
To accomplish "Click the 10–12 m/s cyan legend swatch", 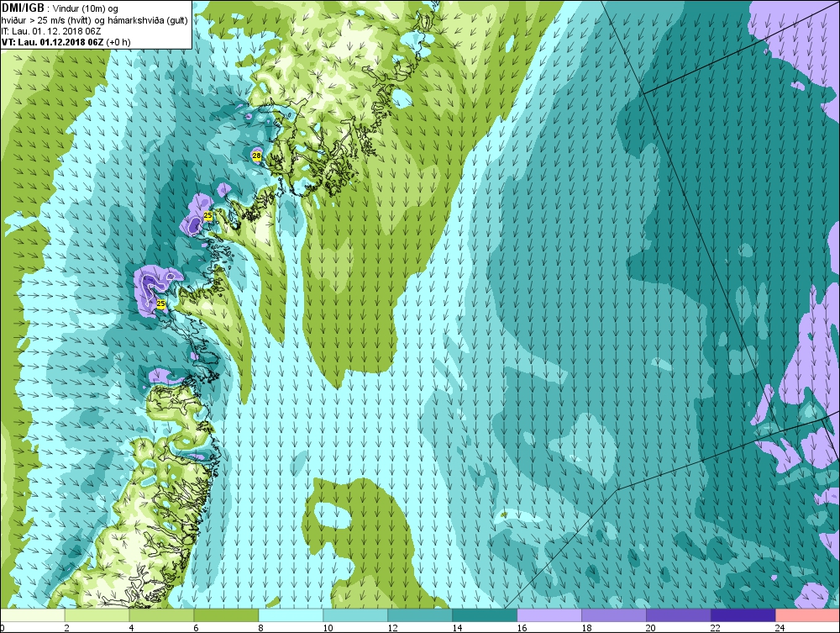I will (355, 615).
